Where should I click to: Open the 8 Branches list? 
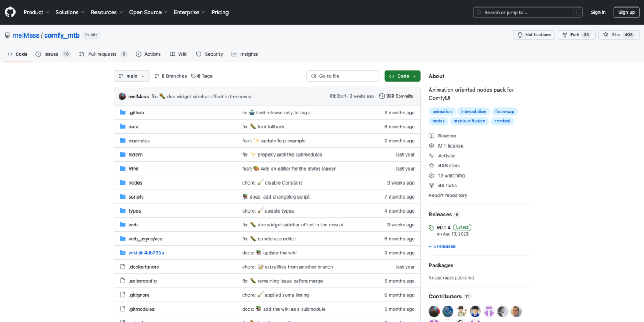coord(171,76)
